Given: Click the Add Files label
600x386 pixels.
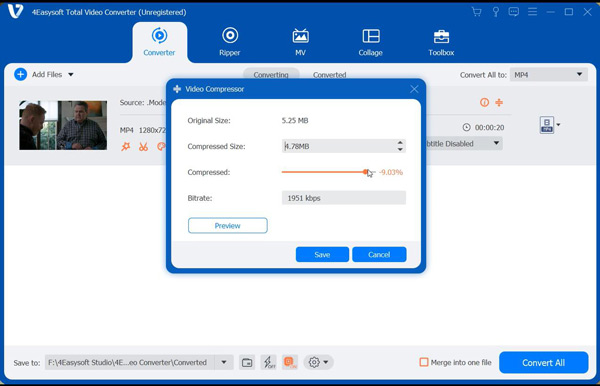Looking at the screenshot, I should coord(47,75).
